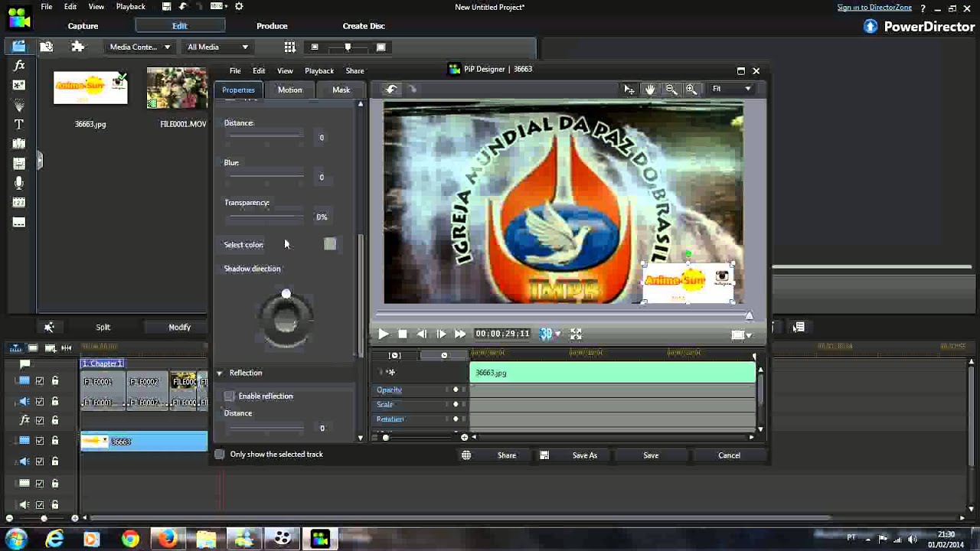The width and height of the screenshot is (980, 551).
Task: Stop the PiP Designer preview
Action: tap(403, 334)
